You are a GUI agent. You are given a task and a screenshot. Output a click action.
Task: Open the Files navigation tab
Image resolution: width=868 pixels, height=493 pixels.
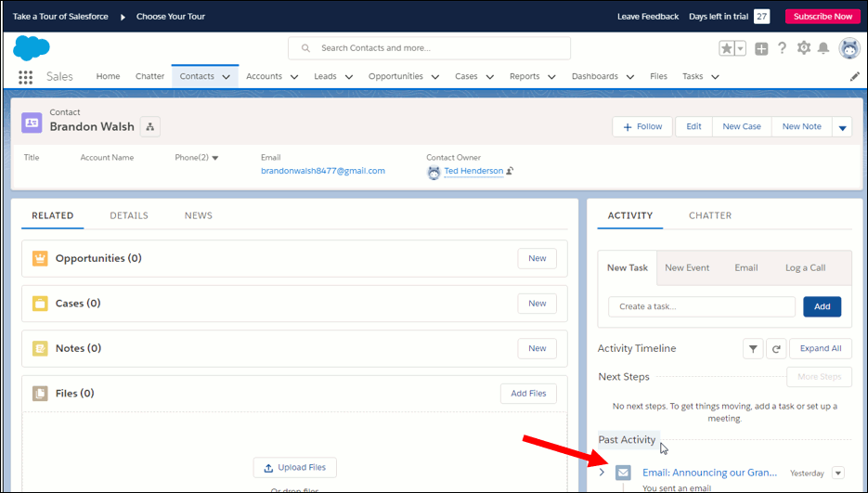pyautogui.click(x=659, y=76)
